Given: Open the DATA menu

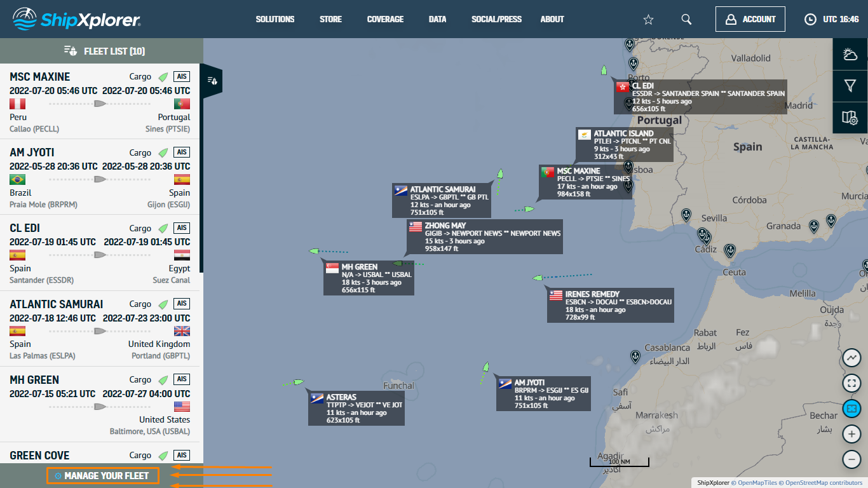Looking at the screenshot, I should (437, 19).
